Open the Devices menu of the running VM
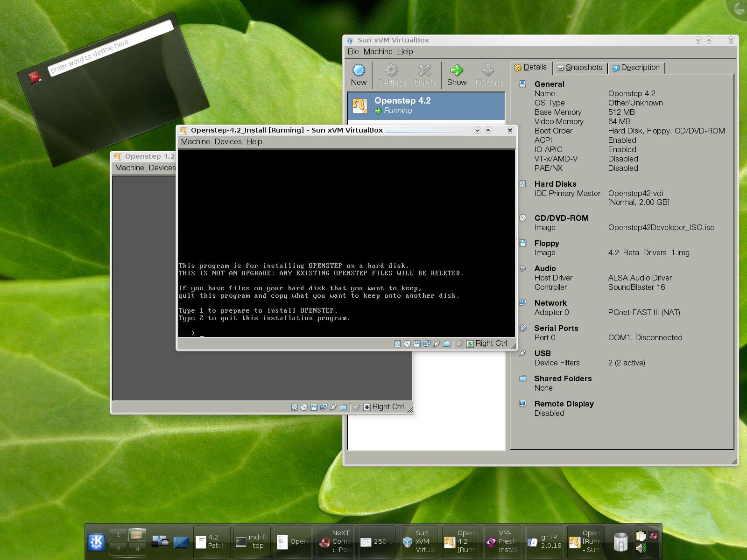The width and height of the screenshot is (747, 560). click(228, 141)
